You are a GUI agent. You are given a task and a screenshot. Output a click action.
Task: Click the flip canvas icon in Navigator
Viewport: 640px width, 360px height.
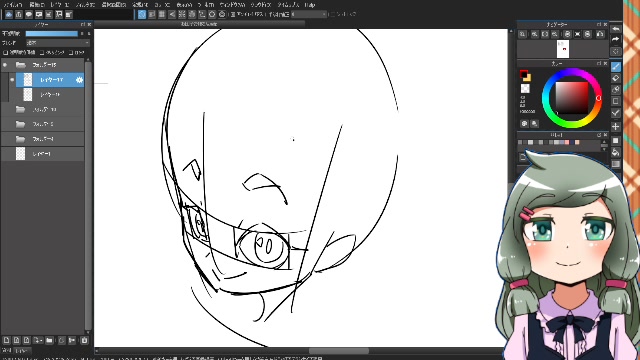point(600,34)
